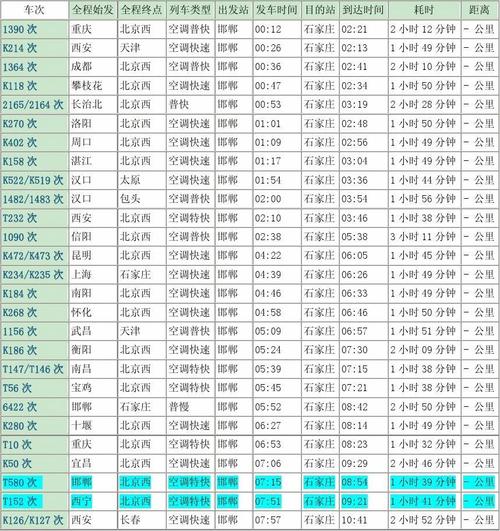The height and width of the screenshot is (531, 500).
Task: Click the 发车时间 column header
Action: pos(276,10)
